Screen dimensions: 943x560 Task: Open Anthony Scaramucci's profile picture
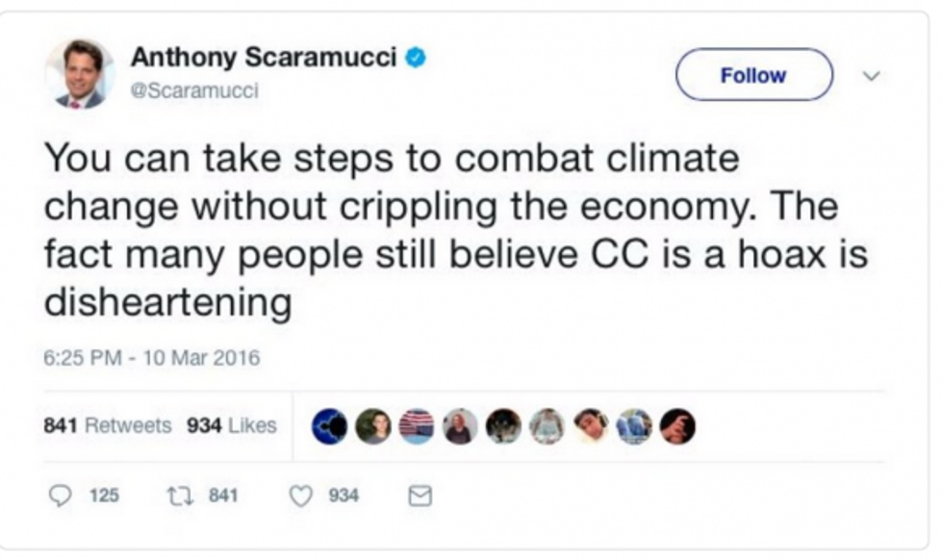click(80, 74)
